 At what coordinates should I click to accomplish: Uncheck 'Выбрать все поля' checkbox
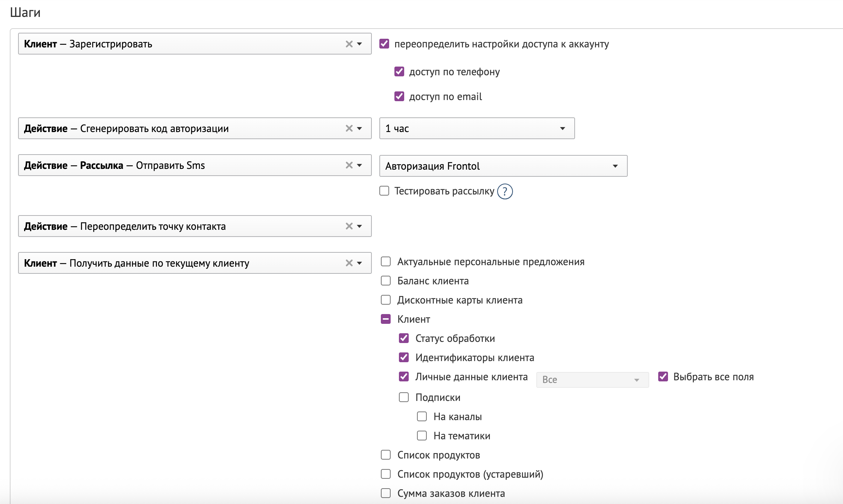click(x=663, y=377)
